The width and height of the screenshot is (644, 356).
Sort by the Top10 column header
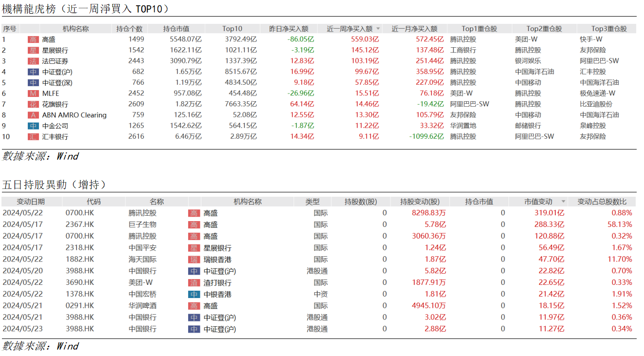(x=232, y=29)
